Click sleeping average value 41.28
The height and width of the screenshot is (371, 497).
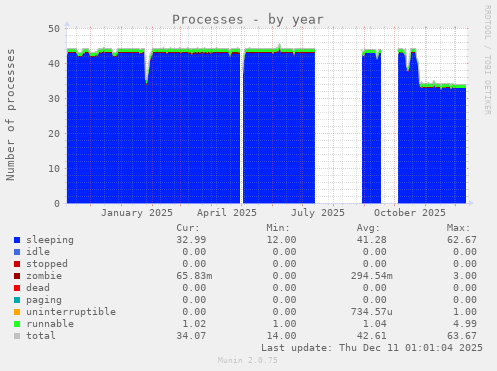(x=372, y=240)
